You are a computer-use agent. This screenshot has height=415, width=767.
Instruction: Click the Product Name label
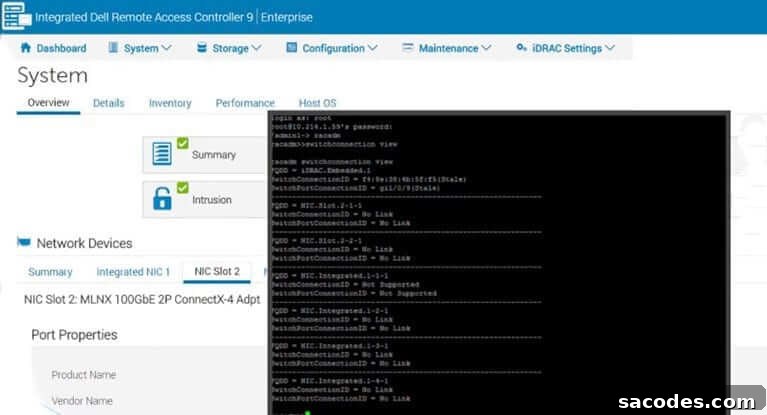click(84, 375)
